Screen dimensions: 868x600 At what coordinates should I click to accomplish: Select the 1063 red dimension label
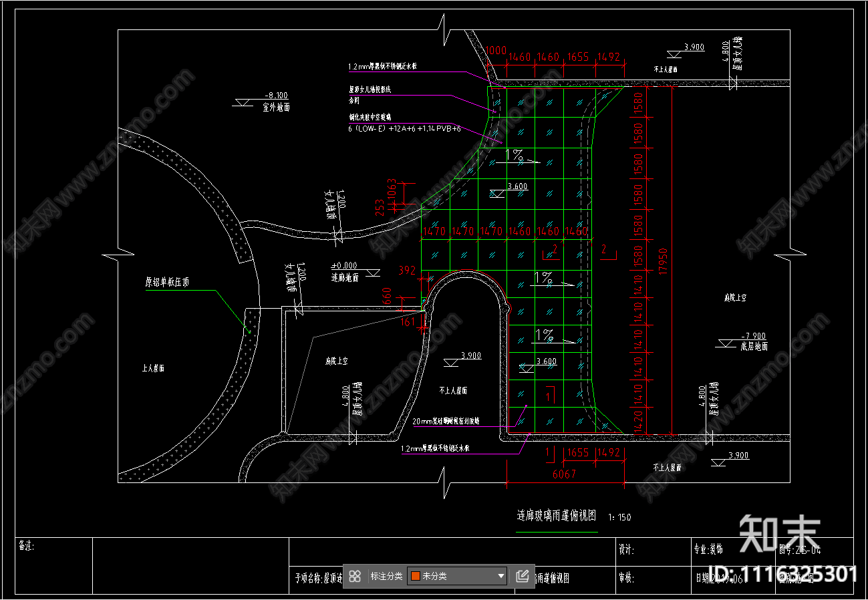[x=392, y=189]
